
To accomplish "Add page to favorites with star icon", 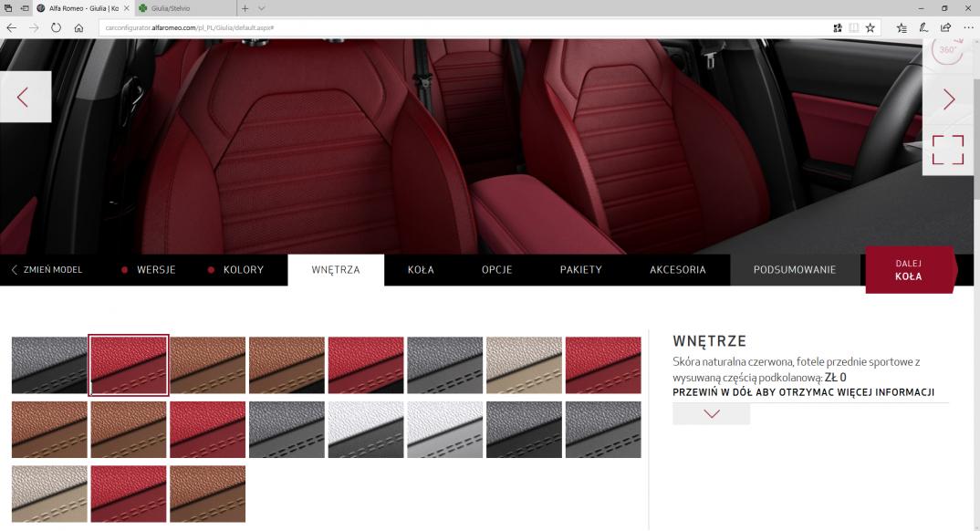I will click(870, 27).
